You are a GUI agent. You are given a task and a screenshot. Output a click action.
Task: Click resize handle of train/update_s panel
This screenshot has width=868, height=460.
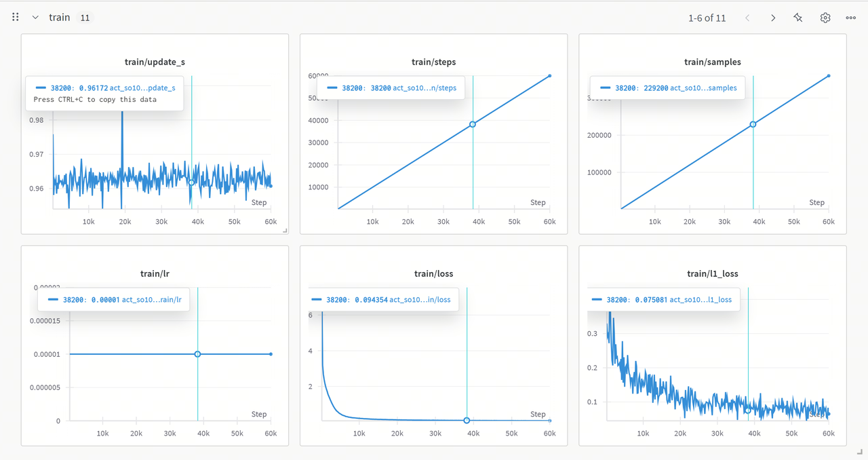(285, 231)
